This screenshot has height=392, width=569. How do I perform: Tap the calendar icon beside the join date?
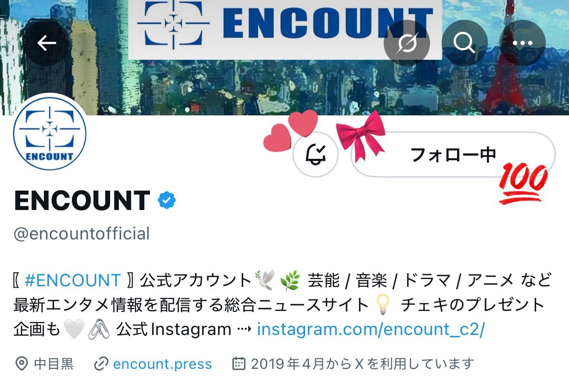(x=238, y=364)
